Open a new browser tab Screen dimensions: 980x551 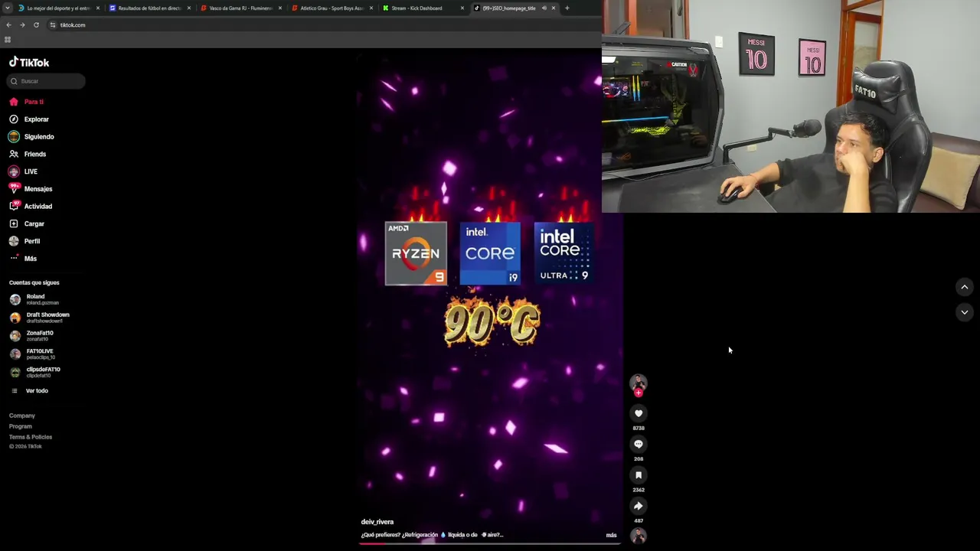567,8
